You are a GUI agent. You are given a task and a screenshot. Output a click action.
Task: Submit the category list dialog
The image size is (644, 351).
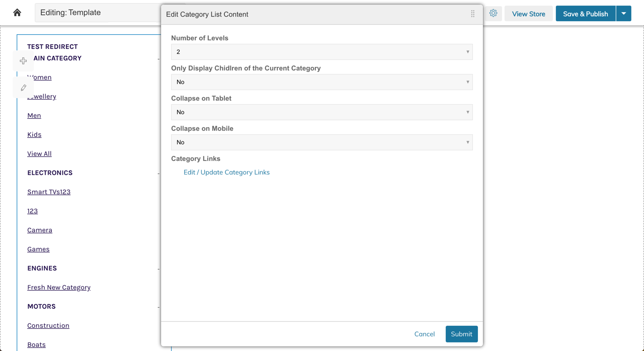[x=461, y=334]
